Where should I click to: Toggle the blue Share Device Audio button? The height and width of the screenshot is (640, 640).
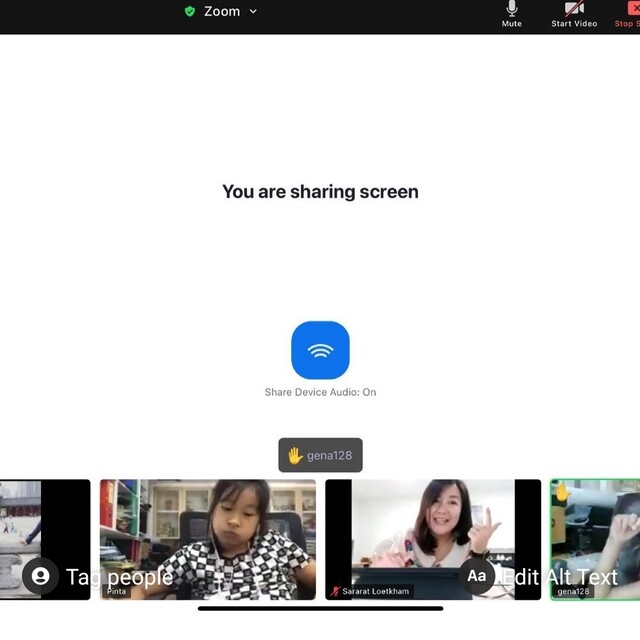(x=320, y=350)
